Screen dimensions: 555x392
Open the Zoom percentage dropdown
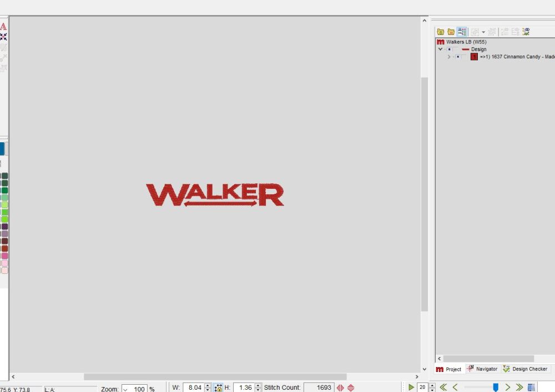(125, 389)
